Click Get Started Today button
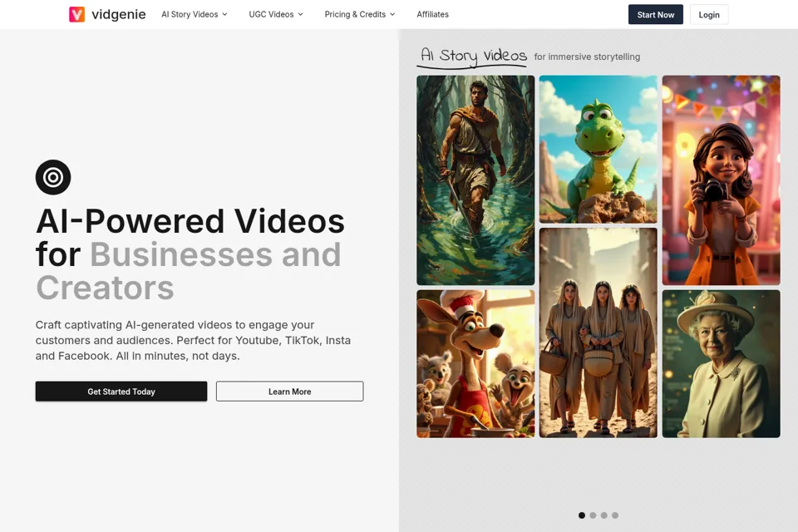This screenshot has width=798, height=532. tap(121, 392)
